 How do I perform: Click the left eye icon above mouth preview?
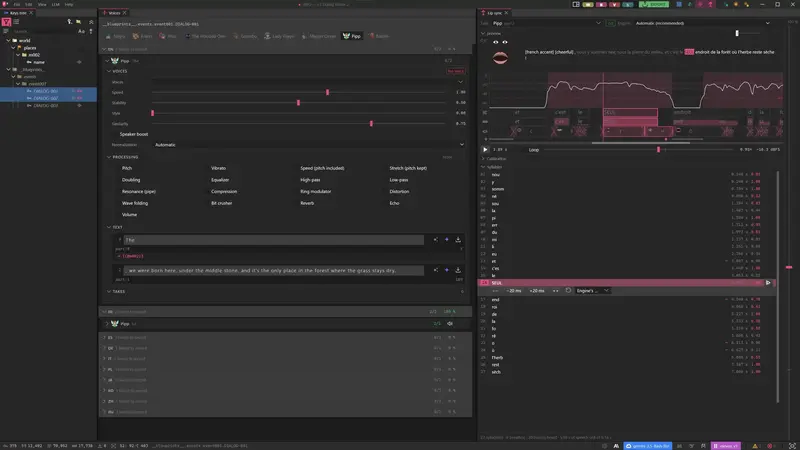pos(495,42)
